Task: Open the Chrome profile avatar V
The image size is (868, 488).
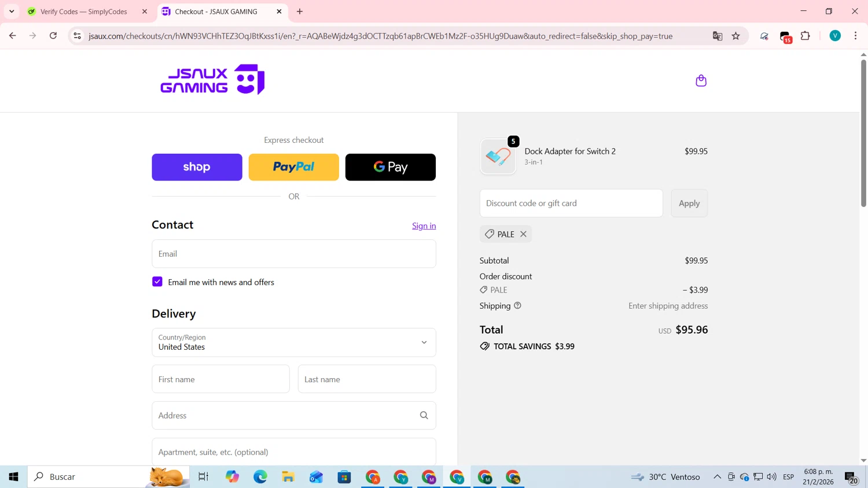Action: (835, 36)
